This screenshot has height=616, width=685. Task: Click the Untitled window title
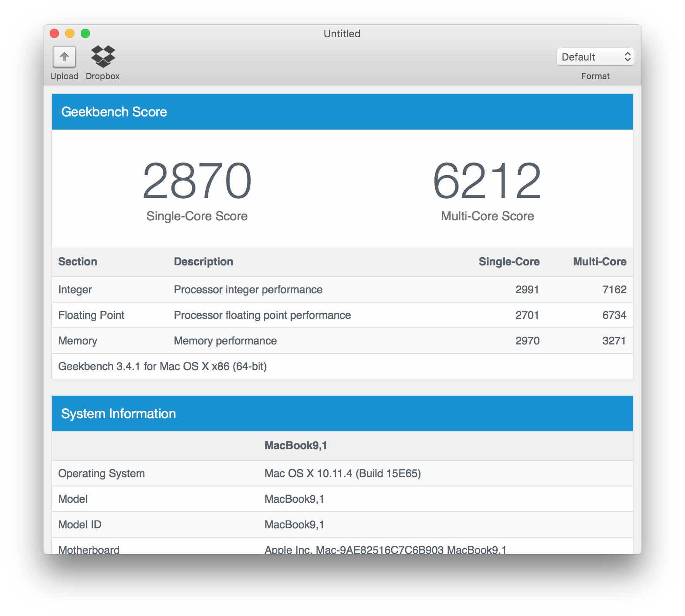(342, 34)
